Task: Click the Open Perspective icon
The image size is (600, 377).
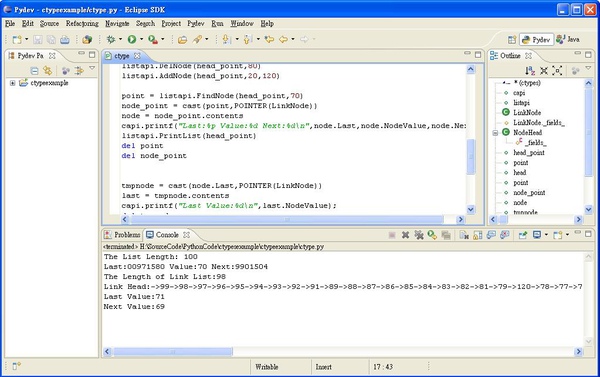Action: tap(512, 40)
